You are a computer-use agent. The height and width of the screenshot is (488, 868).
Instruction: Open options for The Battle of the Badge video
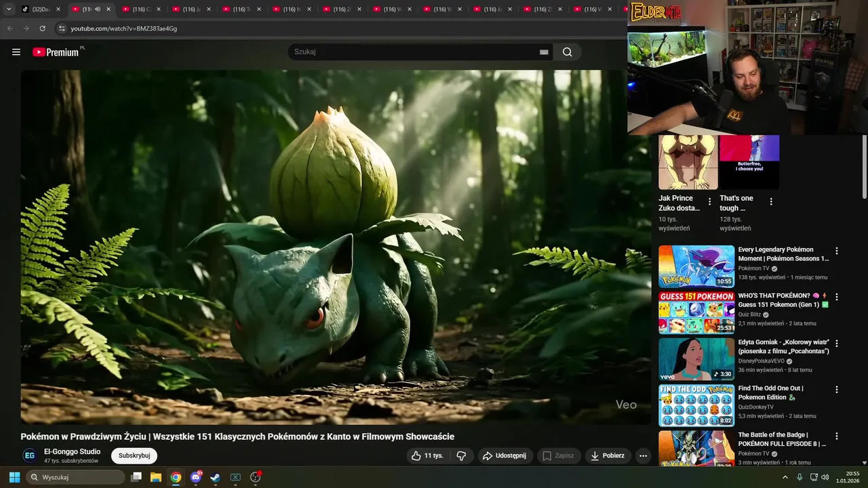836,436
